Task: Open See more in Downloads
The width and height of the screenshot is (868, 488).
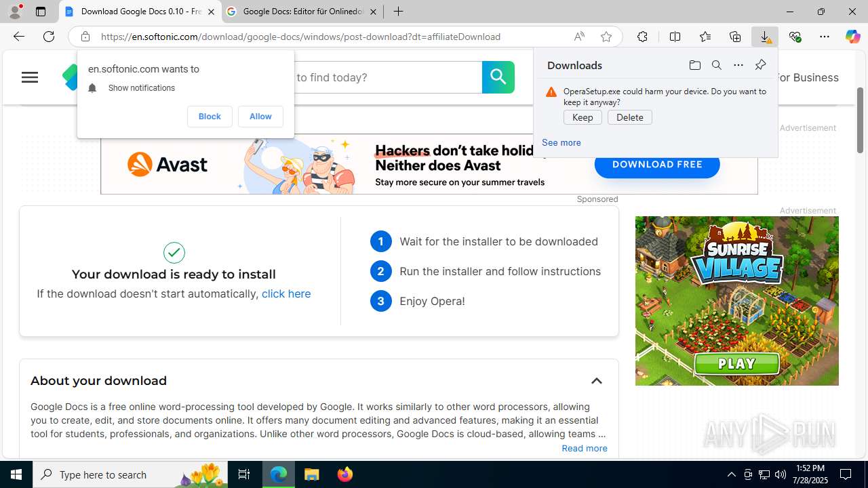Action: [x=561, y=142]
